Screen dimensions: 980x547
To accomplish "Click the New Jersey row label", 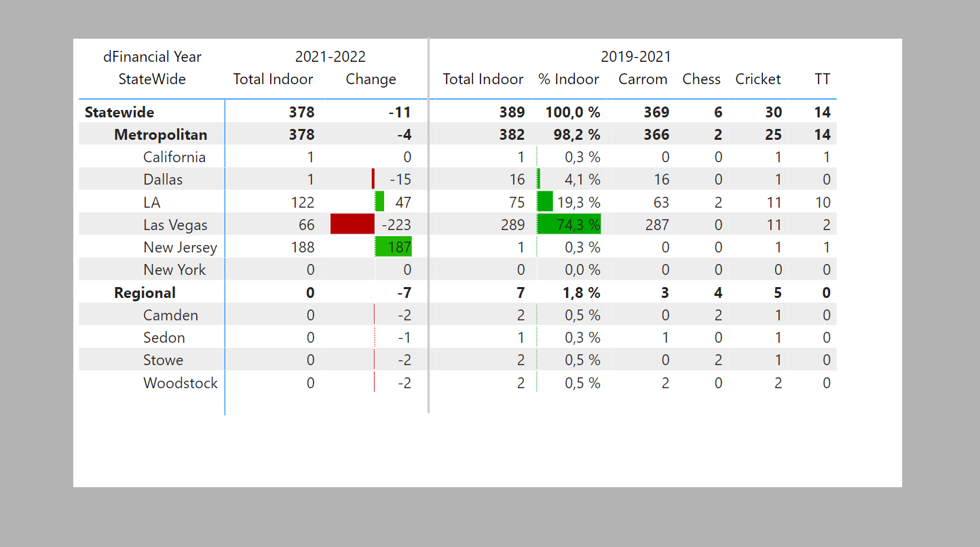I will (181, 247).
